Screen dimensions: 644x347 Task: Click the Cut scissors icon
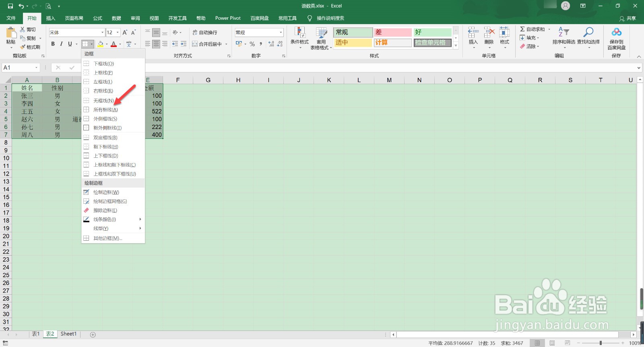tap(23, 29)
